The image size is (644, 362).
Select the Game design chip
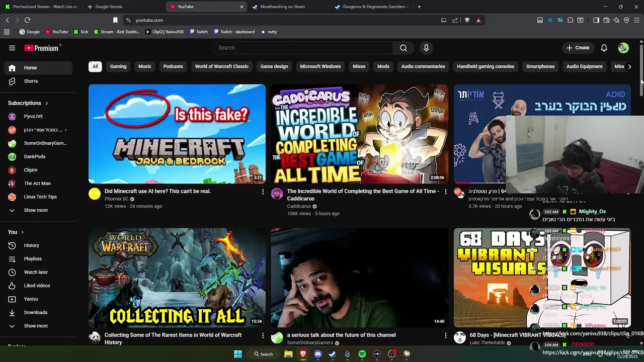coord(274,66)
